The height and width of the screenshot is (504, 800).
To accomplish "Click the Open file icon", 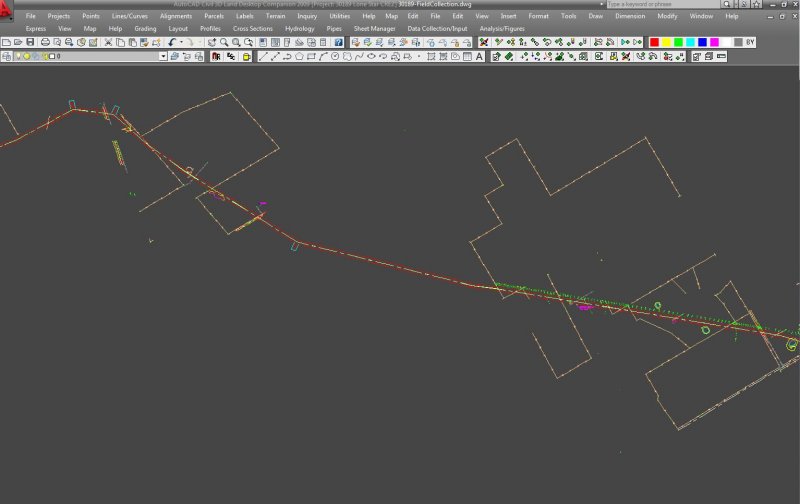I will [x=18, y=42].
